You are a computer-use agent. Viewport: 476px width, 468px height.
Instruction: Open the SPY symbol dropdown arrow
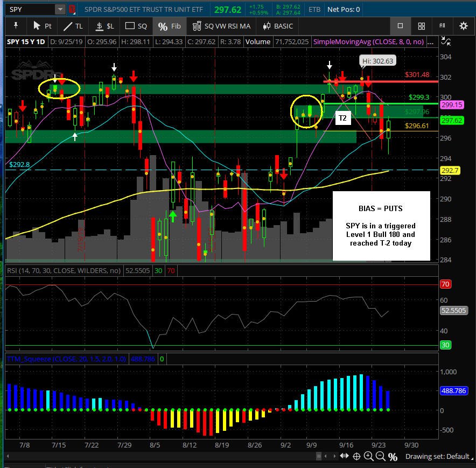[x=60, y=9]
